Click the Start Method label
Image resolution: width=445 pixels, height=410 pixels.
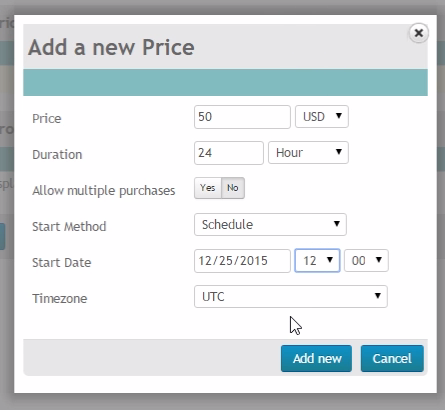[x=69, y=227]
